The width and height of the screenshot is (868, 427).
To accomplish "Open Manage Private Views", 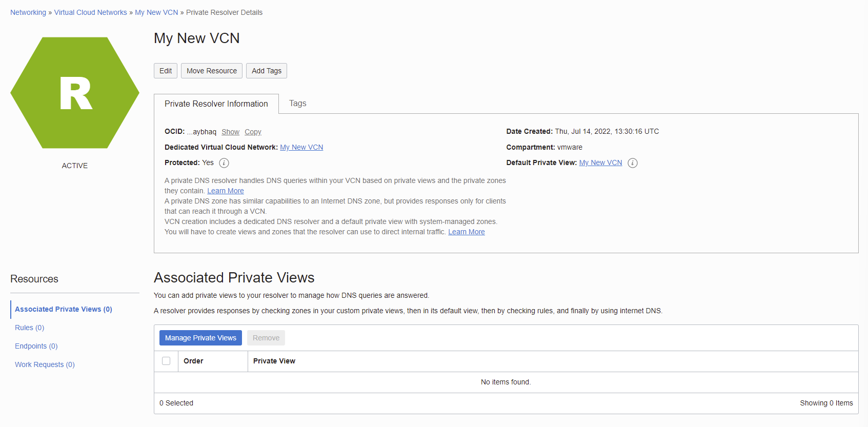I will [200, 338].
